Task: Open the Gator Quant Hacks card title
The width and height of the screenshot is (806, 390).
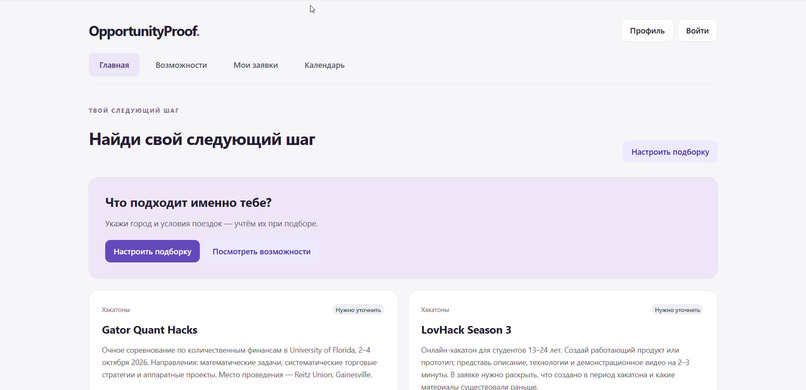Action: (x=150, y=330)
